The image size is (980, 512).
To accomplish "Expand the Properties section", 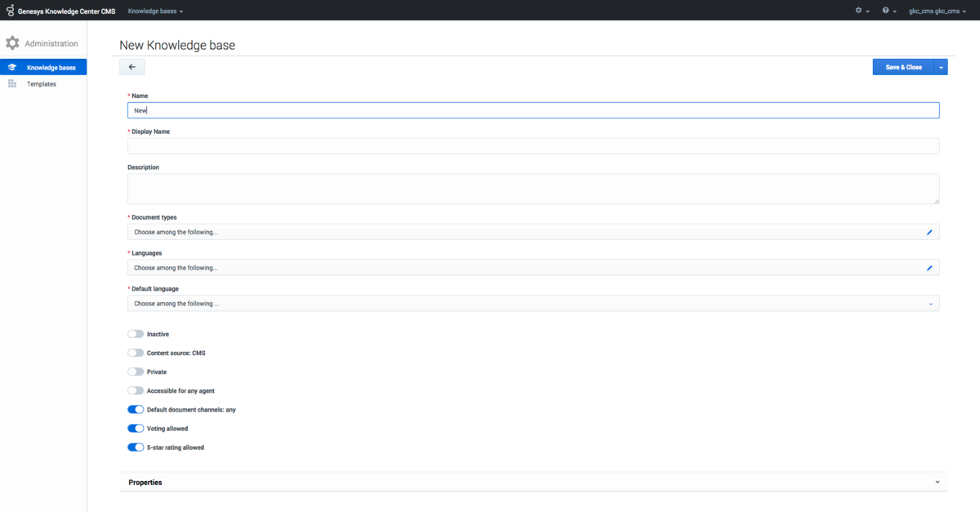I will tap(533, 482).
